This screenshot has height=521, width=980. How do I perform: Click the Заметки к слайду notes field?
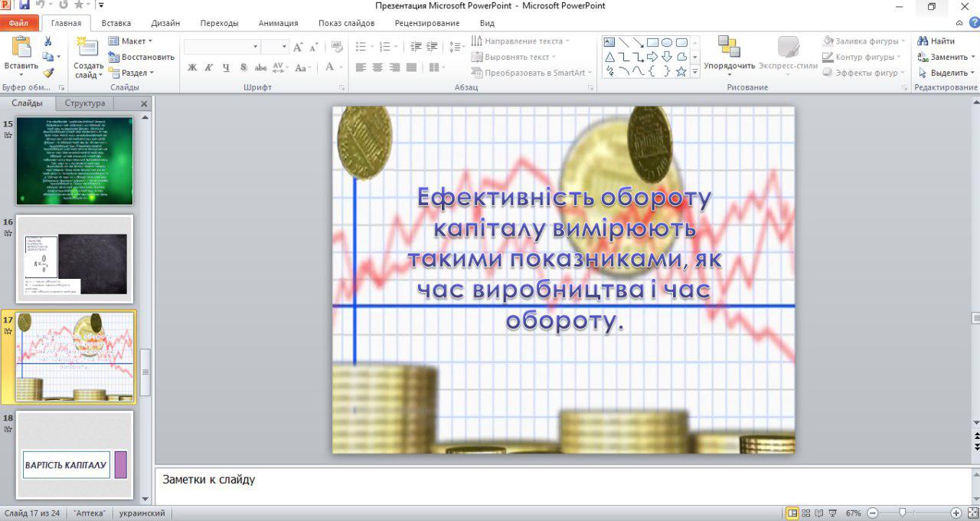coord(563,486)
